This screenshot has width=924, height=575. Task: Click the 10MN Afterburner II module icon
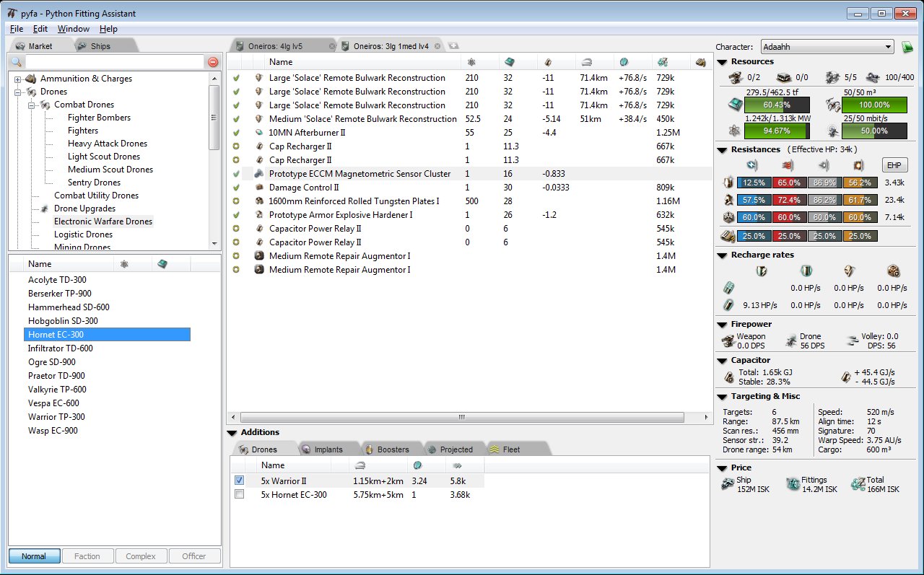coord(259,133)
